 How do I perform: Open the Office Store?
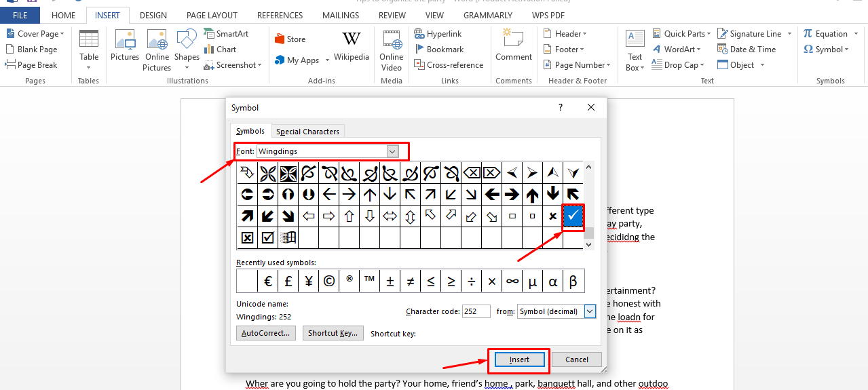(290, 39)
